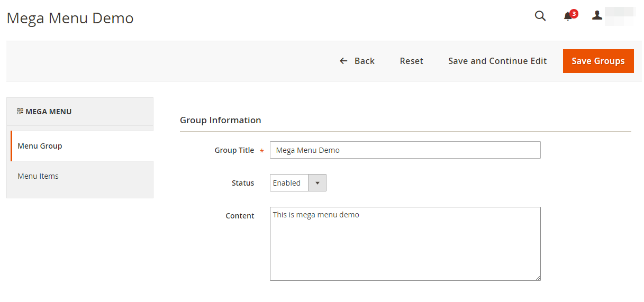Click the required asterisk next to Group Title

[x=262, y=151]
